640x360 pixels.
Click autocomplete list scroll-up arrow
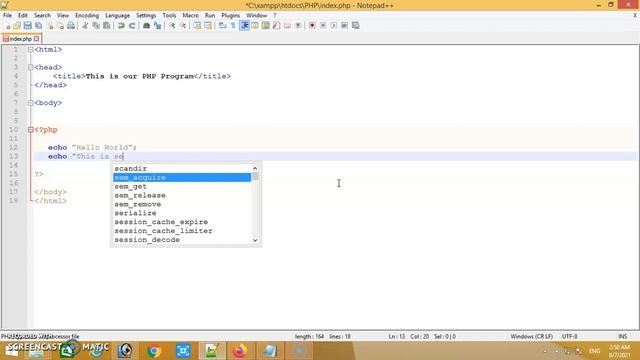(255, 168)
